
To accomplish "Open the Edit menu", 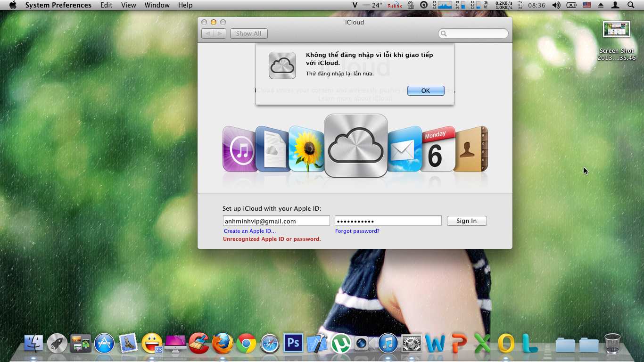I will point(107,5).
